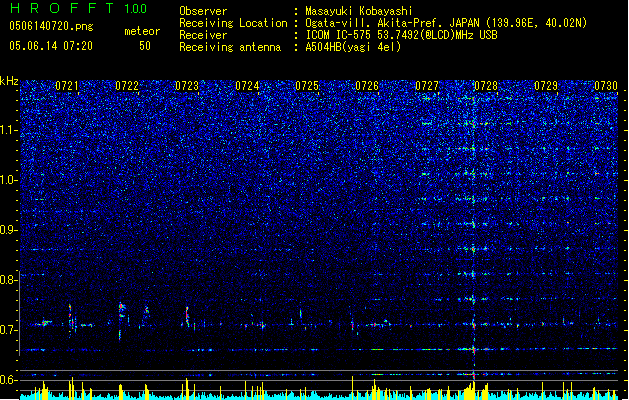Click the A504HB(yagi 4el) antenna text
The image size is (629, 400).
353,47
